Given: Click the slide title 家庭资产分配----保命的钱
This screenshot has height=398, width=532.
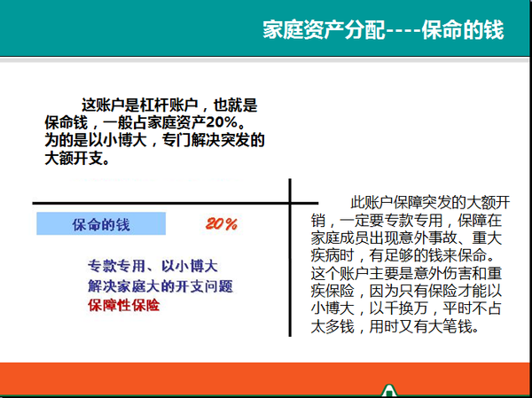Looking at the screenshot, I should point(383,30).
